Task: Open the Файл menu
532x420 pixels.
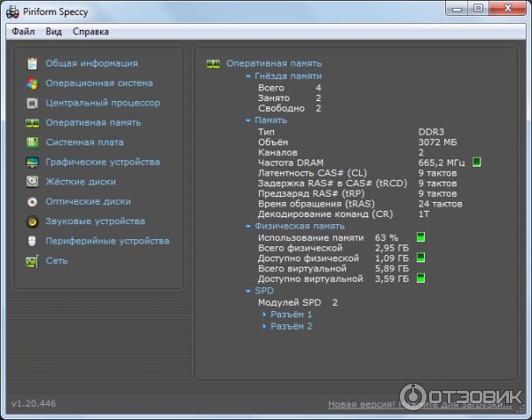Action: pos(24,31)
